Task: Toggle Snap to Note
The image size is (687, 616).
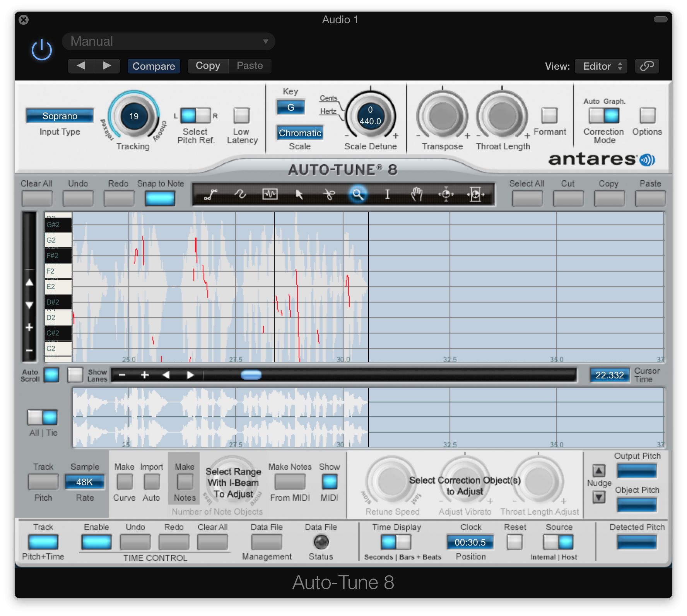Action: [x=160, y=199]
